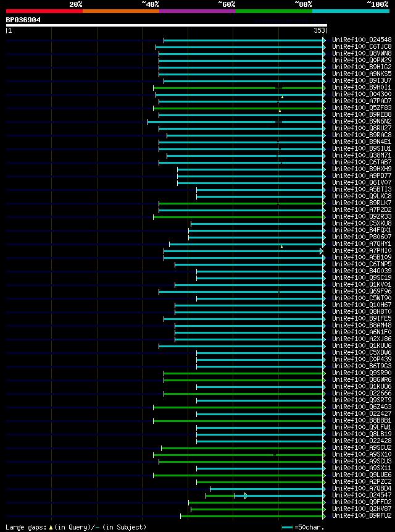Select the UniRef100_B9RFU2 label
395x532 pixels.
click(x=362, y=516)
